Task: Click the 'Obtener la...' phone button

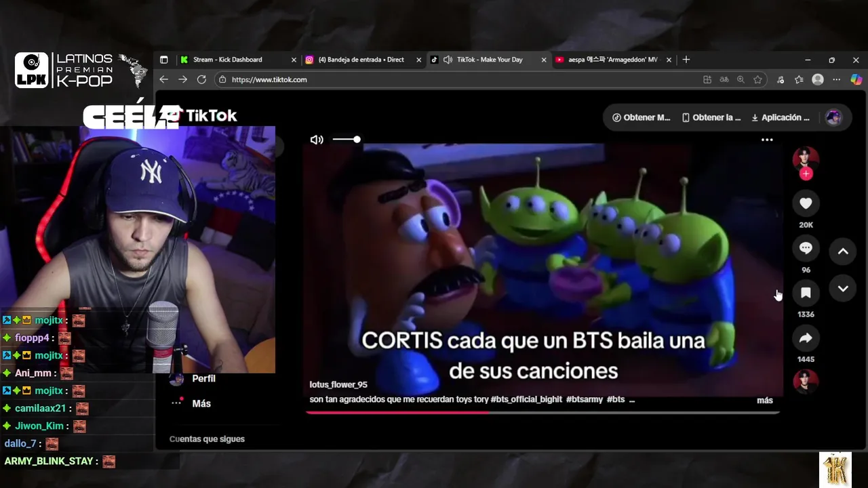Action: (711, 117)
